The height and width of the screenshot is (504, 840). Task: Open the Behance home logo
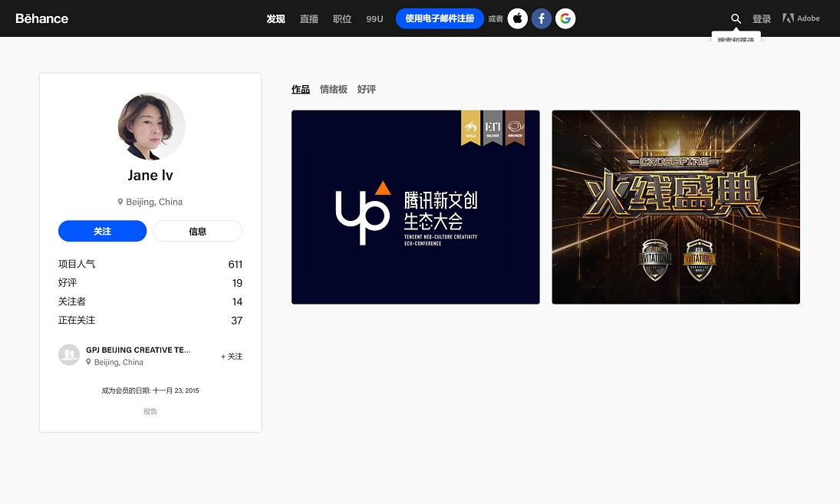point(41,18)
